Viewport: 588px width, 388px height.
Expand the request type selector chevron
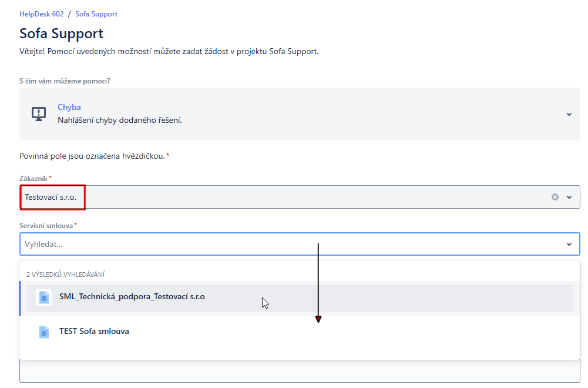(569, 114)
